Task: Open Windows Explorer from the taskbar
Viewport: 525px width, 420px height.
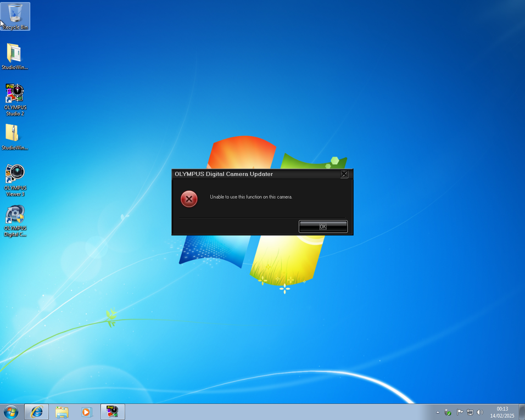Action: pos(62,412)
